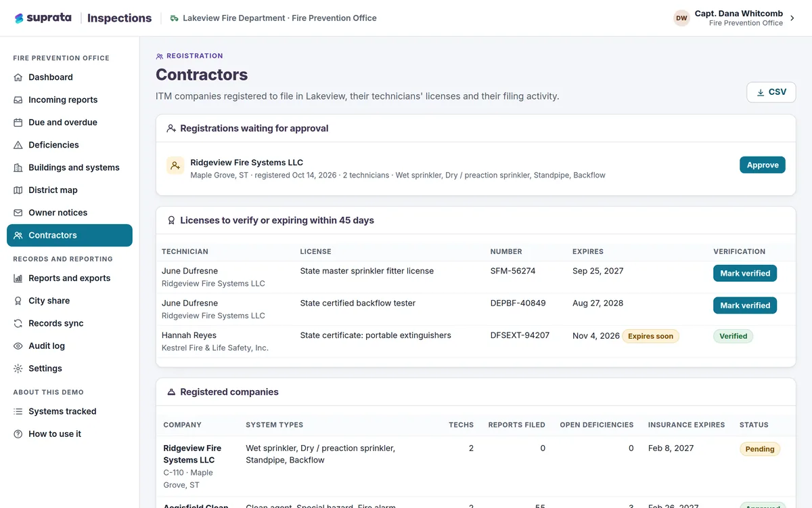Screen dimensions: 812x508
Task: Click the Buildings and systems icon
Action: (x=18, y=167)
